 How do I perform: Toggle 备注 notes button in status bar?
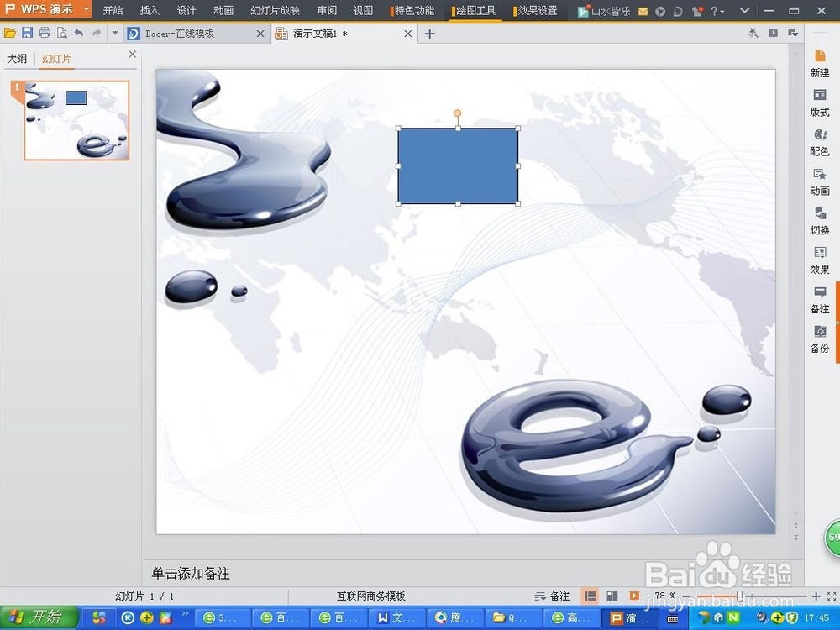(x=553, y=596)
